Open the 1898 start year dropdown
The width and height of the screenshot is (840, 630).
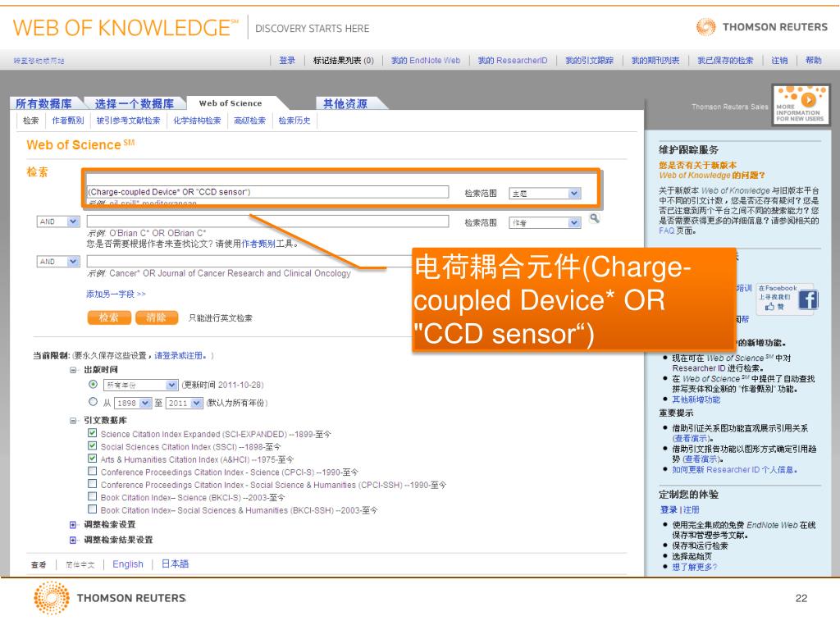(134, 403)
